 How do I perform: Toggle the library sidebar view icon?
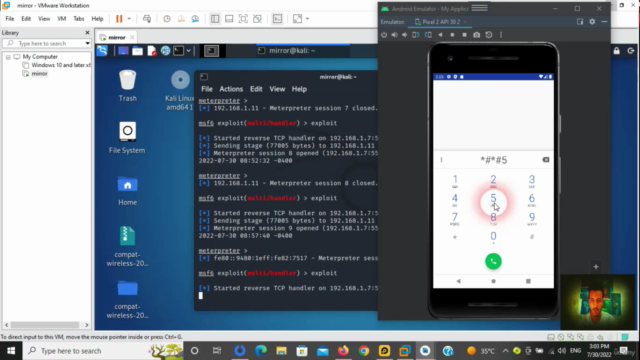[x=215, y=19]
